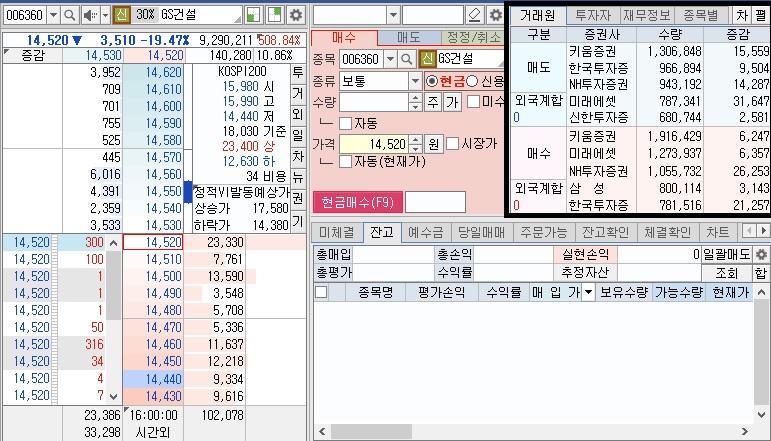Tick the 자동(현재가) checkbox
771x441 pixels.
click(346, 161)
